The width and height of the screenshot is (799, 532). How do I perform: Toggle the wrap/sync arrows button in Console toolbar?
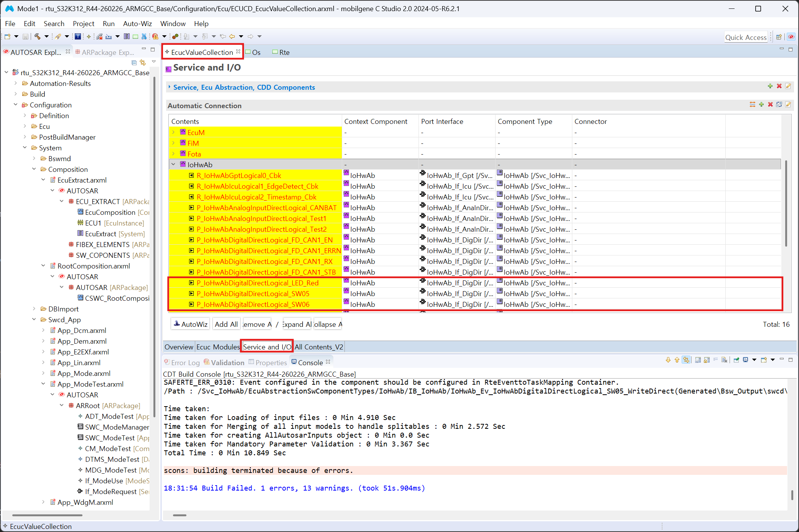686,360
